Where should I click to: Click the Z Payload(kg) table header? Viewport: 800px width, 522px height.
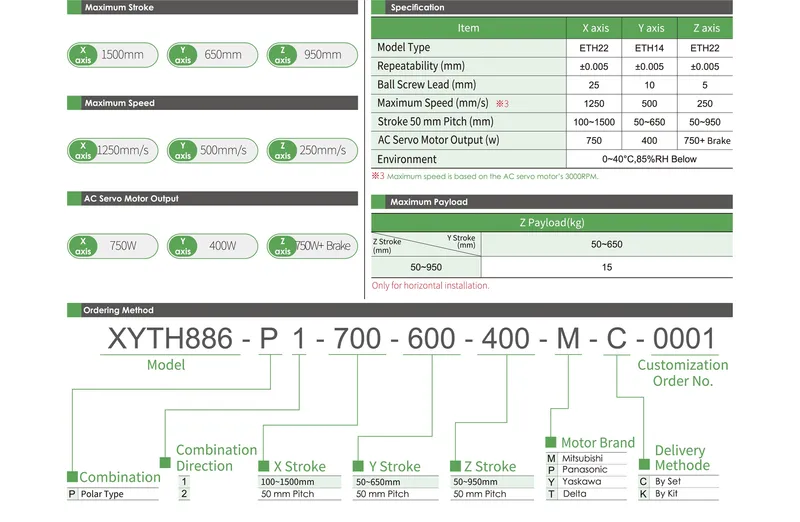(x=552, y=222)
